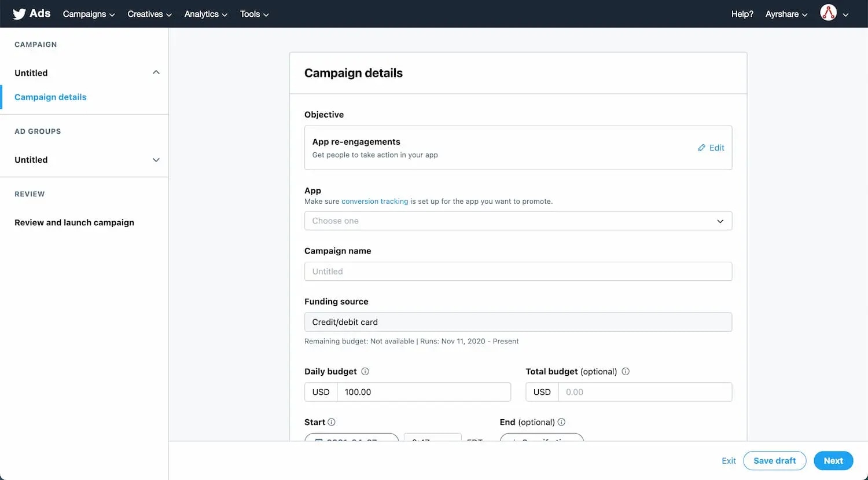Focus the Campaign name input field

click(518, 272)
